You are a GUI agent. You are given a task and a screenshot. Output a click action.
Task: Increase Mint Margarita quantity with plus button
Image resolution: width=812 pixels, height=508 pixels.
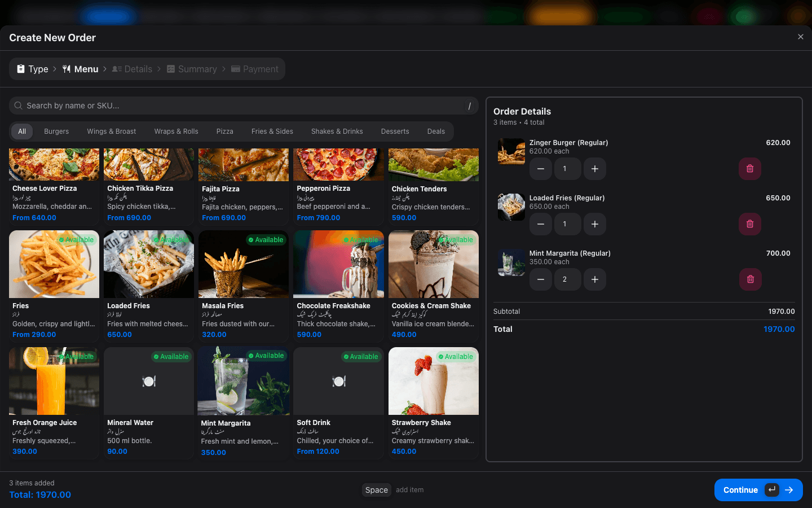click(x=594, y=279)
